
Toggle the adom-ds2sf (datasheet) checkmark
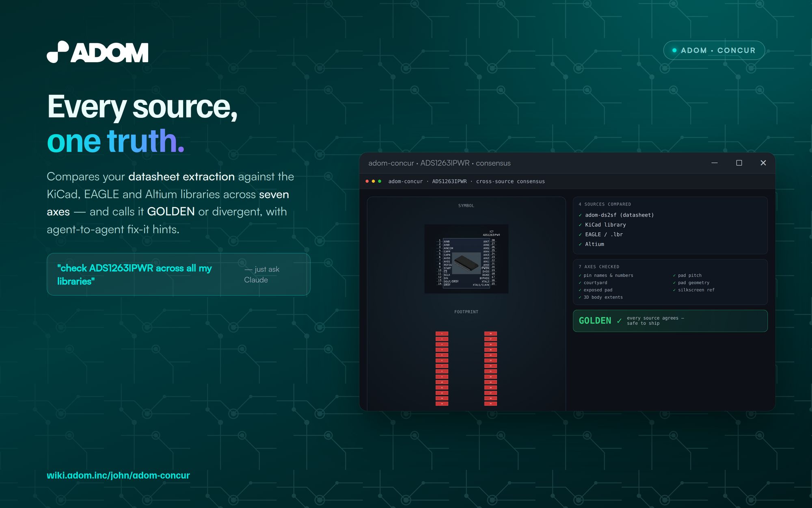[x=580, y=215]
